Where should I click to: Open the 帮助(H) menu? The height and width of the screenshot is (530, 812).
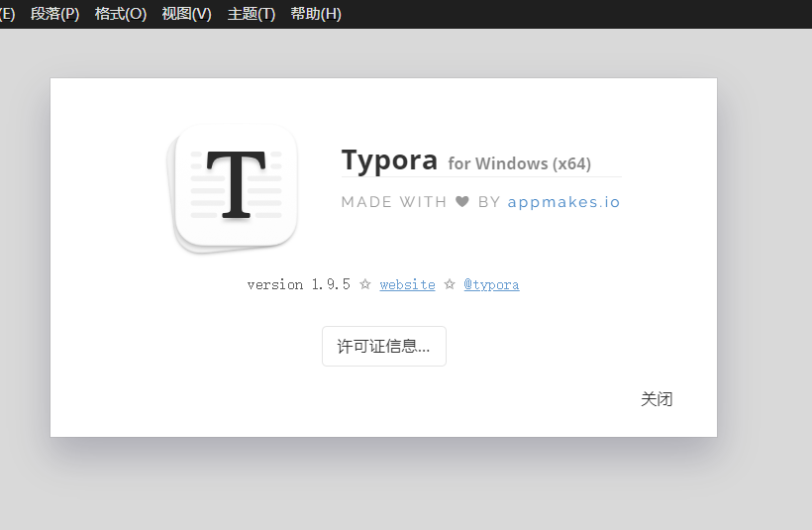316,14
